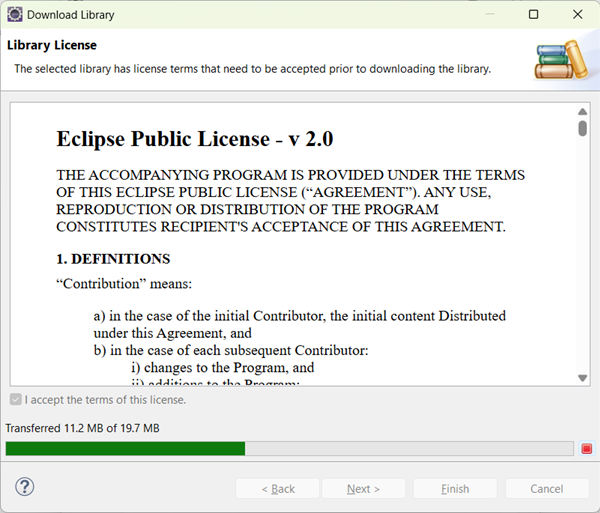This screenshot has width=600, height=513.
Task: Toggle 'I accept the terms' checkbox
Action: pos(16,400)
